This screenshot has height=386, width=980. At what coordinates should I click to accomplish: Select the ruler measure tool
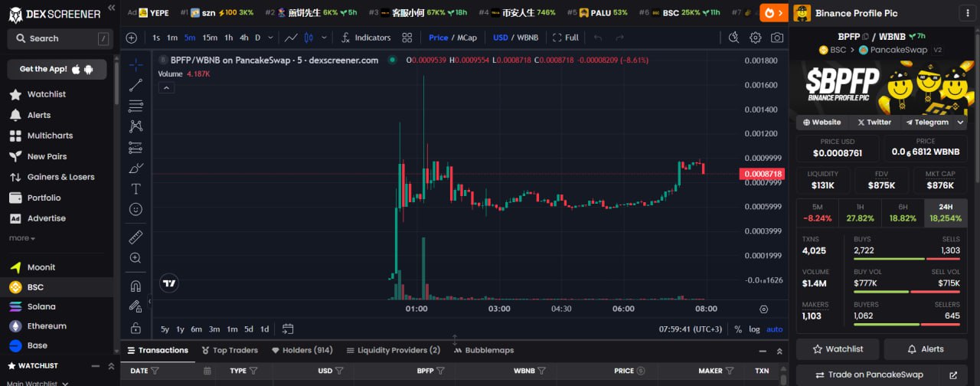click(x=136, y=237)
